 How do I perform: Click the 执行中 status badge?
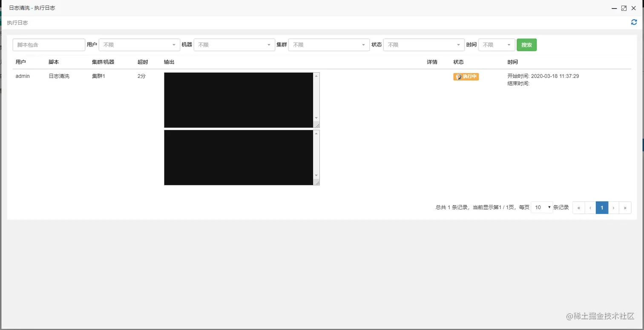(x=466, y=77)
